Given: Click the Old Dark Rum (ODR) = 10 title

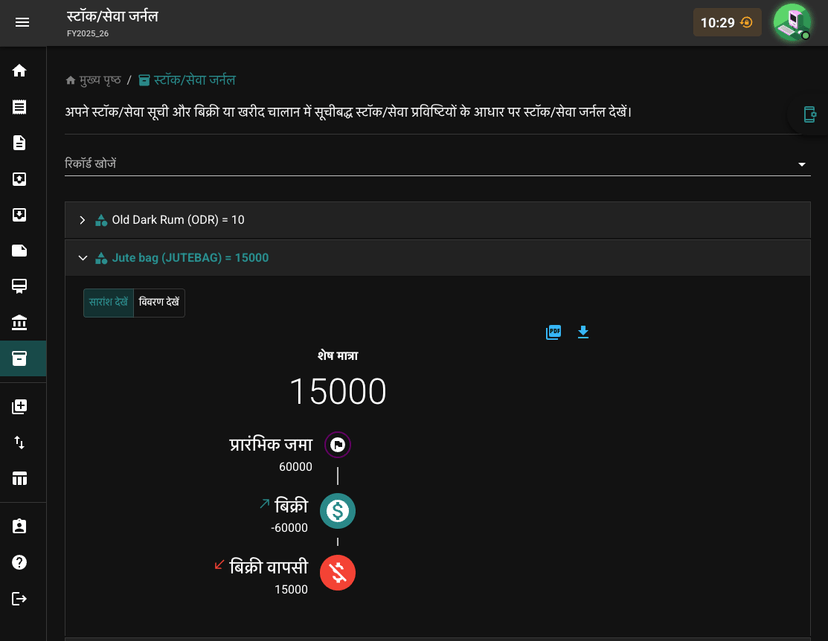Looking at the screenshot, I should pos(178,220).
